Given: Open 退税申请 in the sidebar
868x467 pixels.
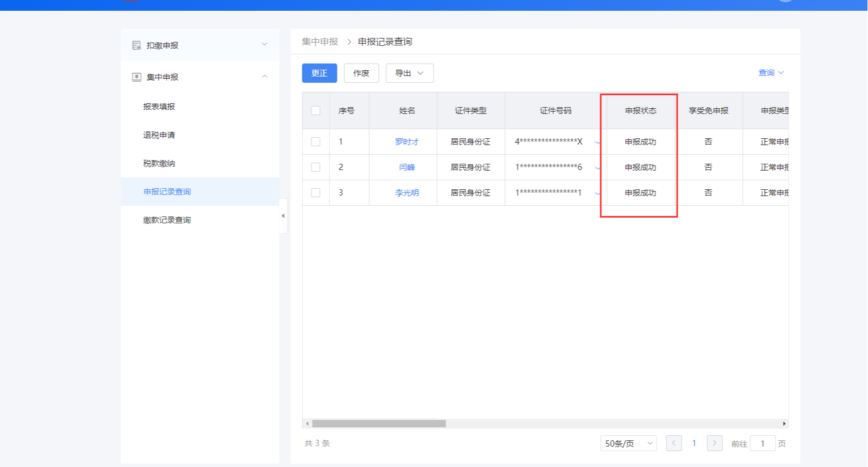Looking at the screenshot, I should (x=159, y=135).
